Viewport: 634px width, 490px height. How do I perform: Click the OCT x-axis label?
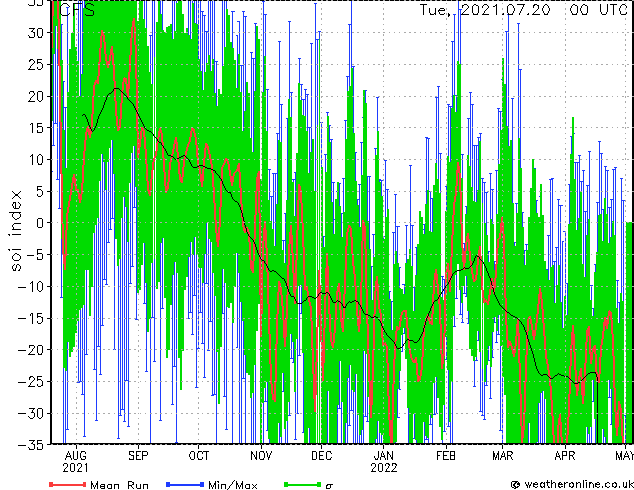[x=199, y=456]
